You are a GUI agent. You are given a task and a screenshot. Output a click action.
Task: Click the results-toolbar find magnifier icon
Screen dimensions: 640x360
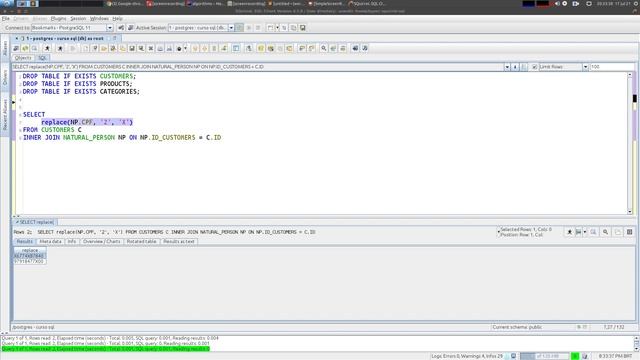(605, 232)
